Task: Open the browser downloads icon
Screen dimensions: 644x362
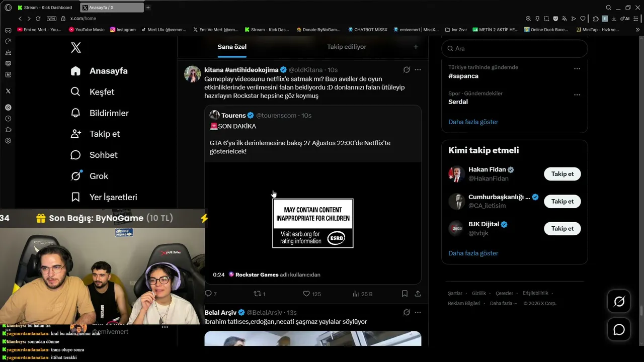Action: (x=614, y=19)
